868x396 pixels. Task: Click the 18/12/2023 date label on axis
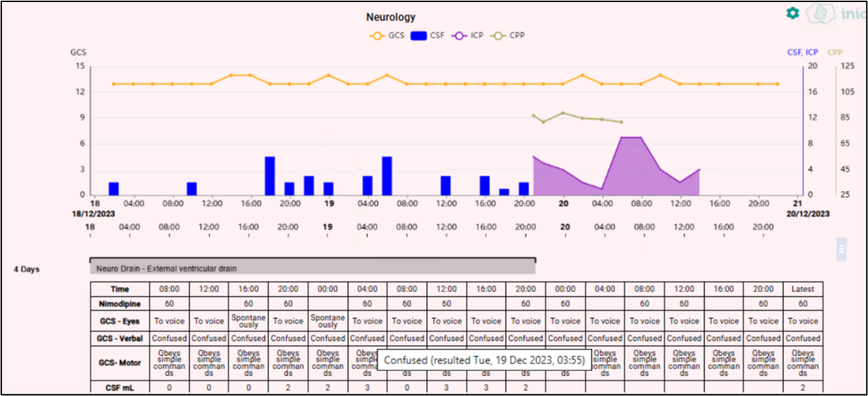pos(92,214)
